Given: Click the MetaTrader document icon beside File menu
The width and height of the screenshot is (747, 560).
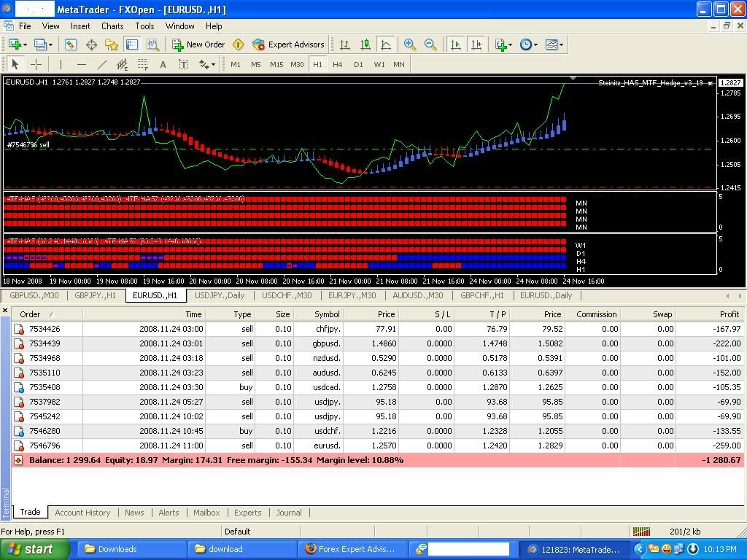Looking at the screenshot, I should pos(9,26).
